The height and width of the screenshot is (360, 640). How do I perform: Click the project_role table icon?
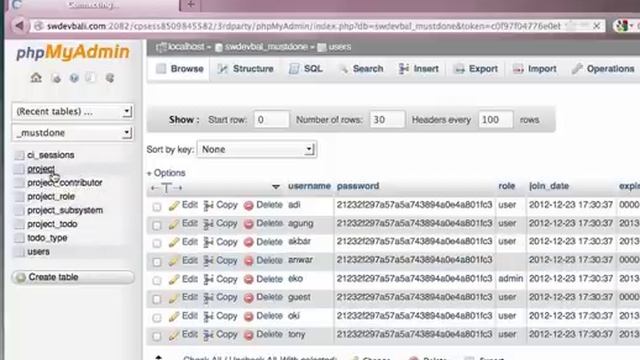tap(19, 197)
